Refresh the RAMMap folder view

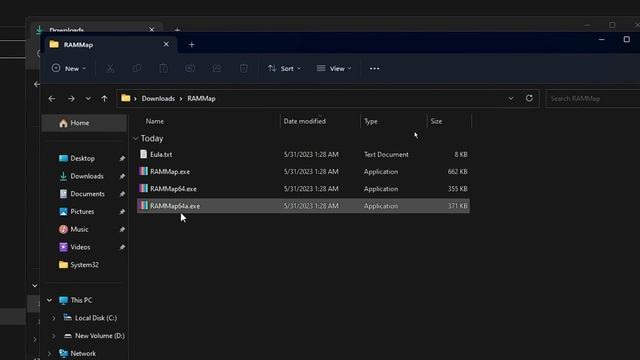point(529,98)
